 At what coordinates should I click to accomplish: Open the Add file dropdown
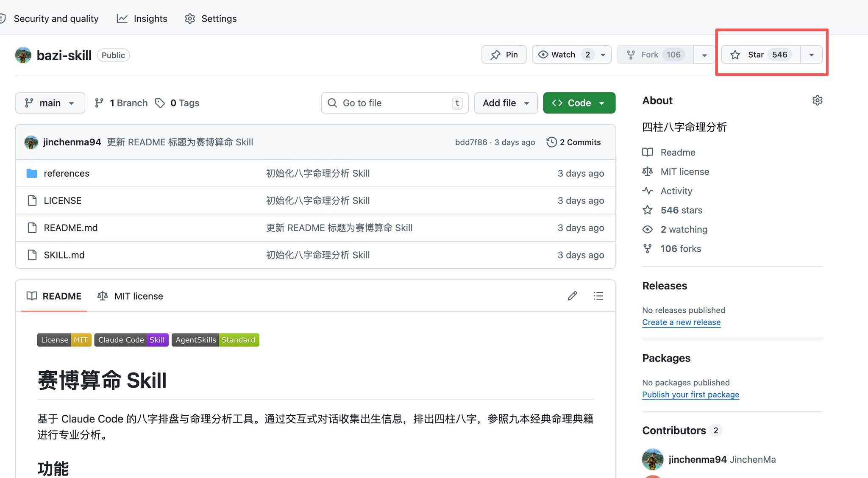tap(506, 103)
